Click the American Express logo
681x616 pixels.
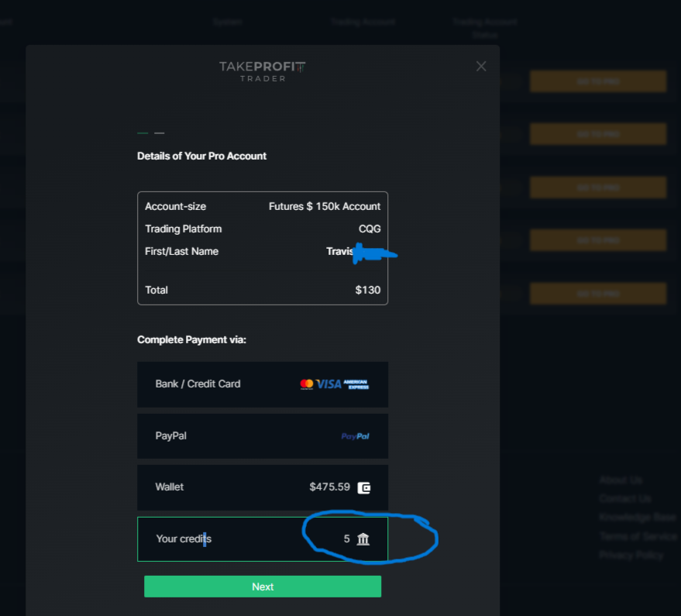tap(356, 384)
